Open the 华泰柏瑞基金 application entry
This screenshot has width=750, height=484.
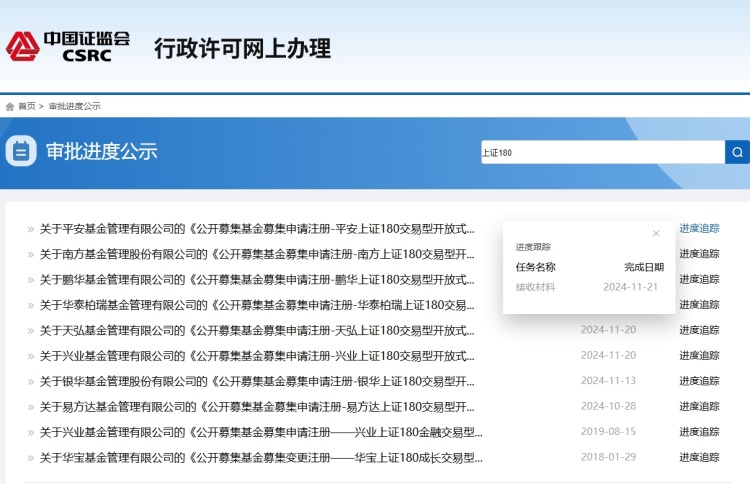tap(257, 305)
